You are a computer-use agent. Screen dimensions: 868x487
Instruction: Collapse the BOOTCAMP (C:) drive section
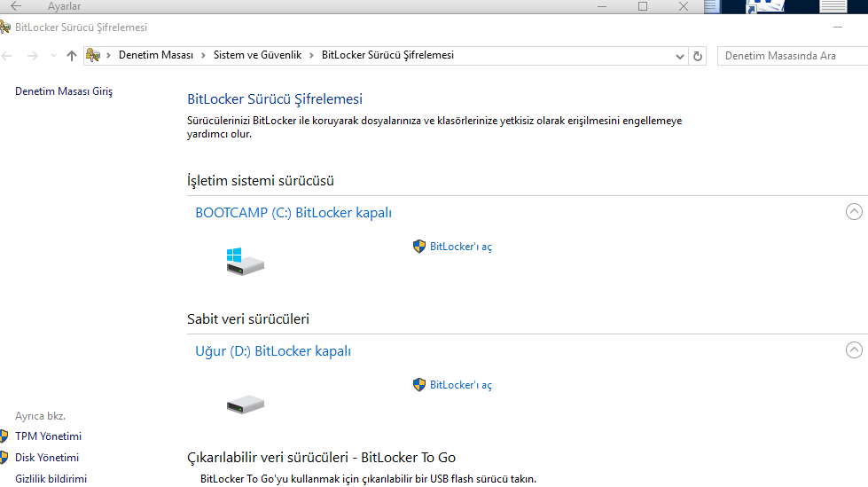tap(854, 212)
